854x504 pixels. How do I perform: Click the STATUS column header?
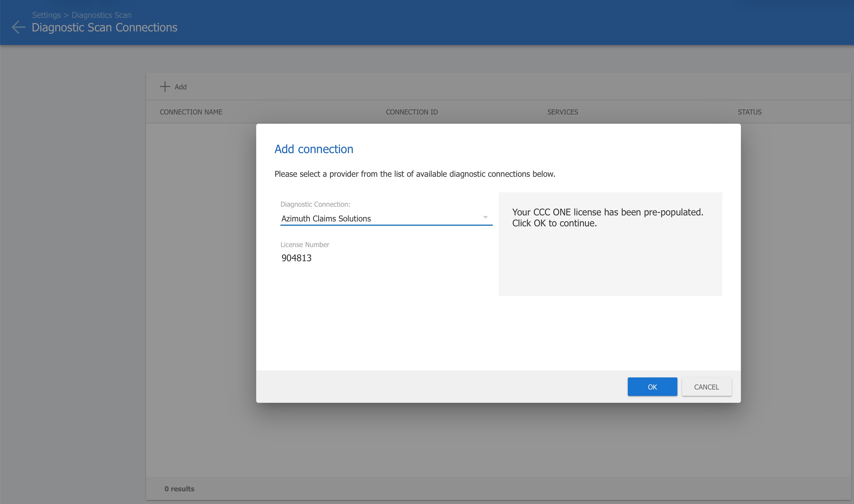pos(749,112)
